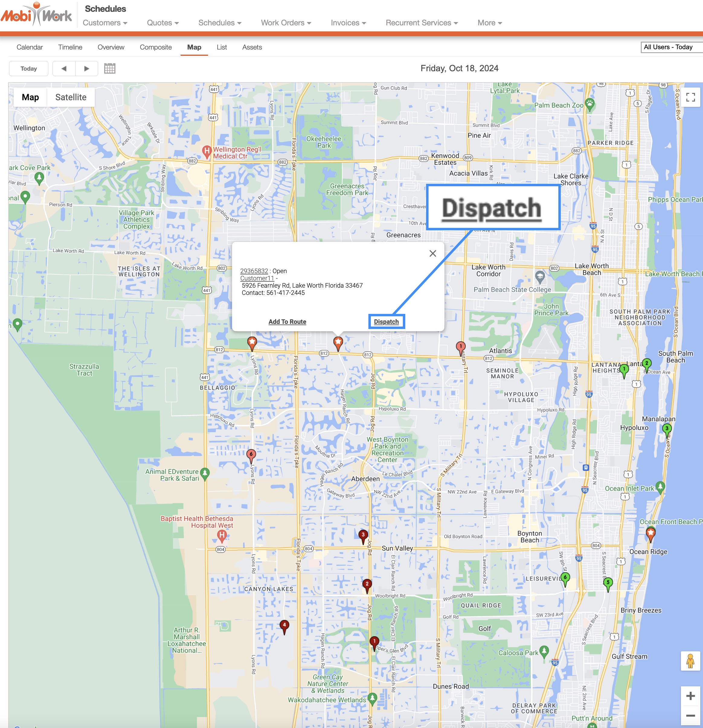
Task: Switch map to Satellite view
Action: (71, 97)
